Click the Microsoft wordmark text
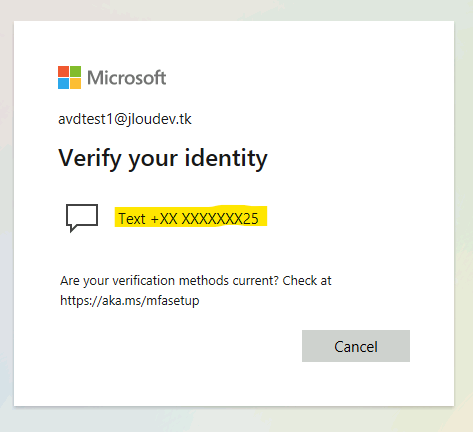The width and height of the screenshot is (473, 432). click(126, 78)
